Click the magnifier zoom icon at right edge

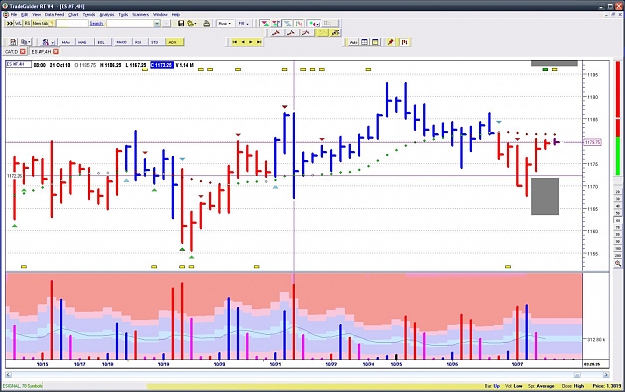point(618,263)
